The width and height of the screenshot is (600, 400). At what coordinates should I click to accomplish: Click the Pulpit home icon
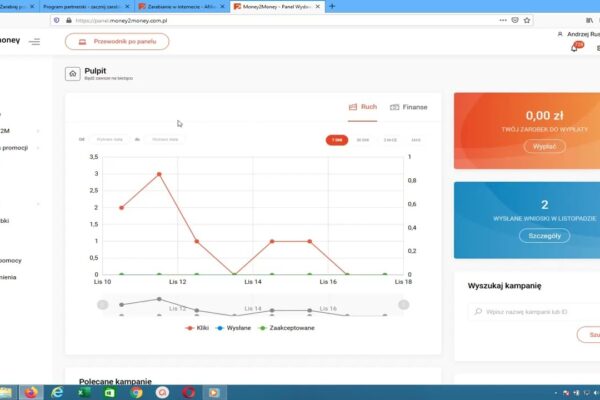(73, 73)
